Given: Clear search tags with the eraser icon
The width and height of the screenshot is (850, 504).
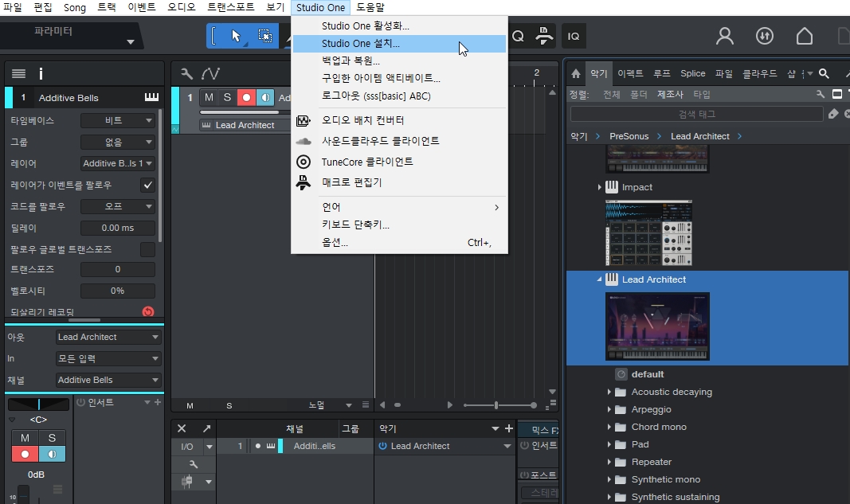Looking at the screenshot, I should tap(833, 114).
